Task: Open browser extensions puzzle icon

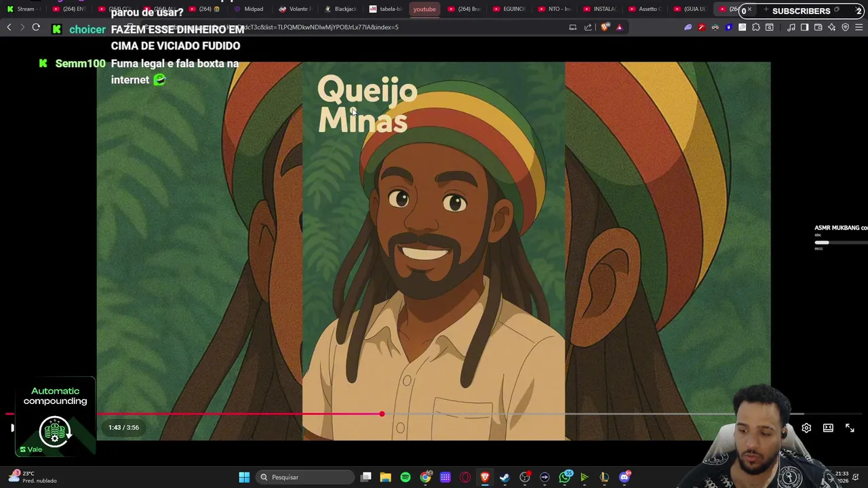Action: click(756, 27)
